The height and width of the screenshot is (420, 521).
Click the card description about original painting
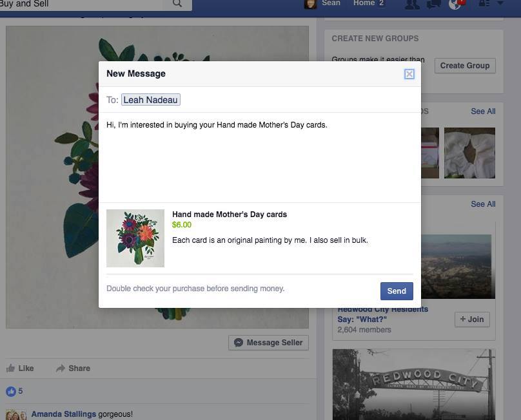pyautogui.click(x=270, y=240)
